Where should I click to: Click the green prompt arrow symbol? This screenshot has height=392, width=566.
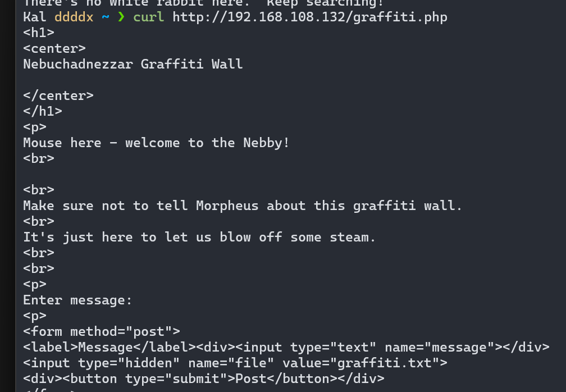tap(121, 17)
